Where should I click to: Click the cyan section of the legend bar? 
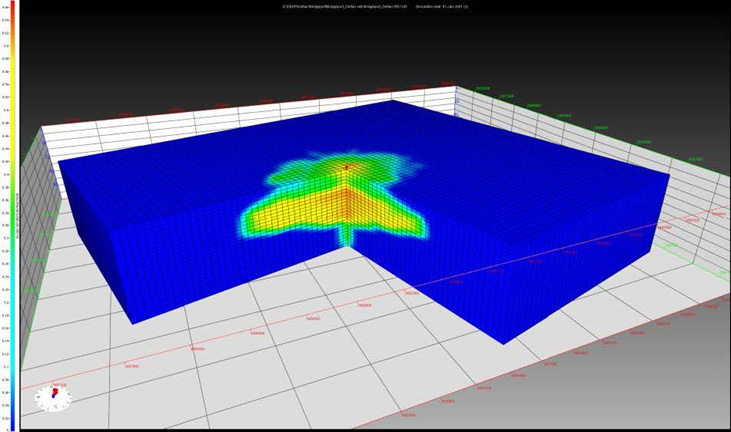(x=12, y=330)
